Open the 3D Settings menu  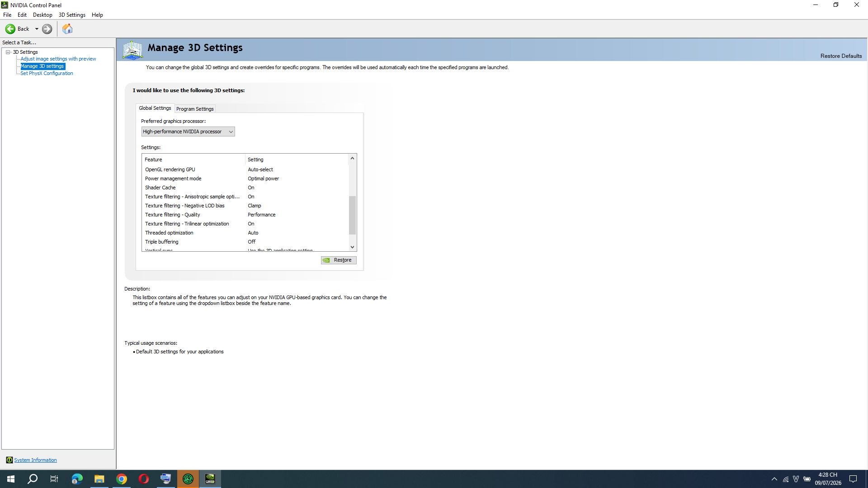click(72, 15)
